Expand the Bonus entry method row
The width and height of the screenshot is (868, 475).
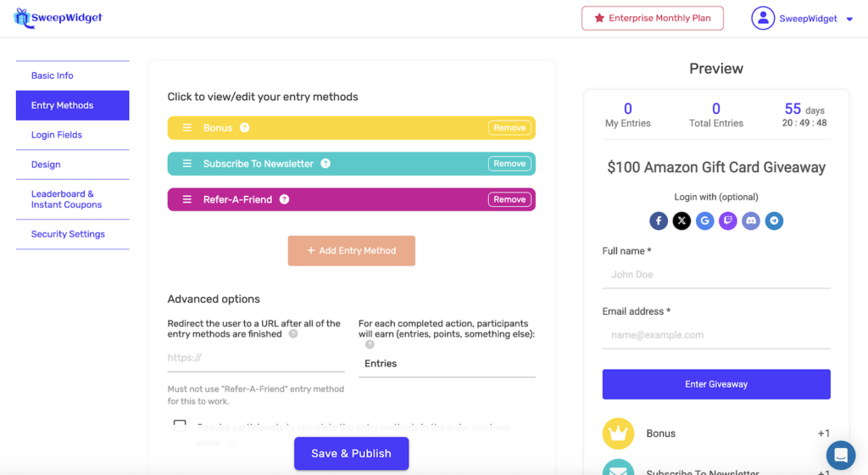tap(339, 128)
